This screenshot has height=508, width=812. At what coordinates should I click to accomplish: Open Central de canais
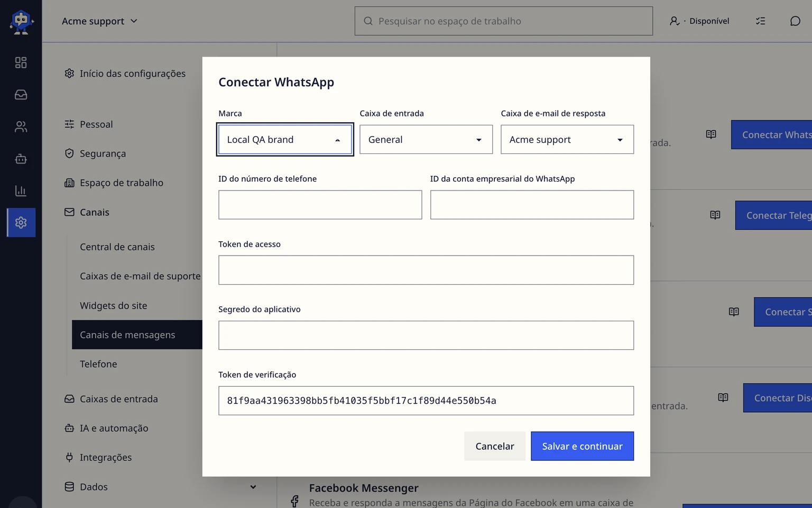click(x=117, y=247)
